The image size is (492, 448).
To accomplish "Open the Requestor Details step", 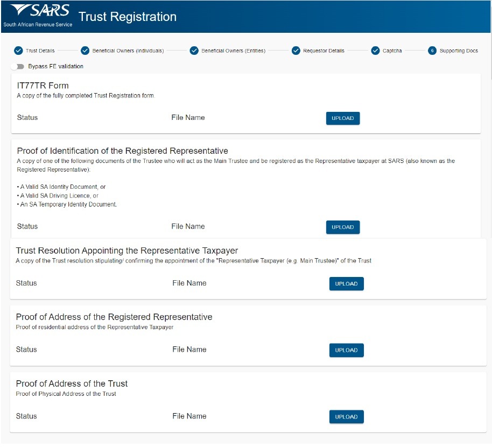I will (324, 51).
